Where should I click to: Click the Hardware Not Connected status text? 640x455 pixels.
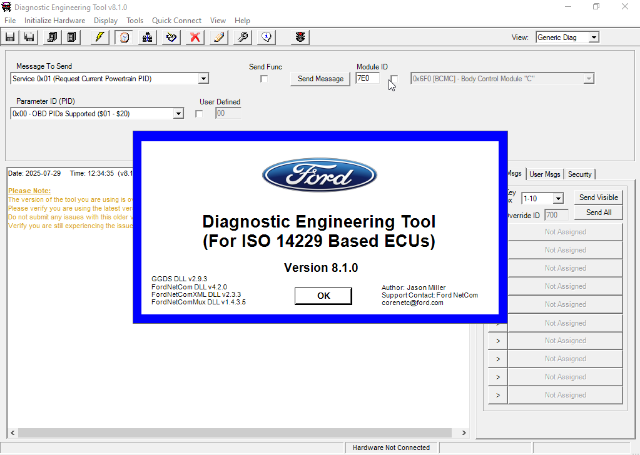tap(391, 448)
